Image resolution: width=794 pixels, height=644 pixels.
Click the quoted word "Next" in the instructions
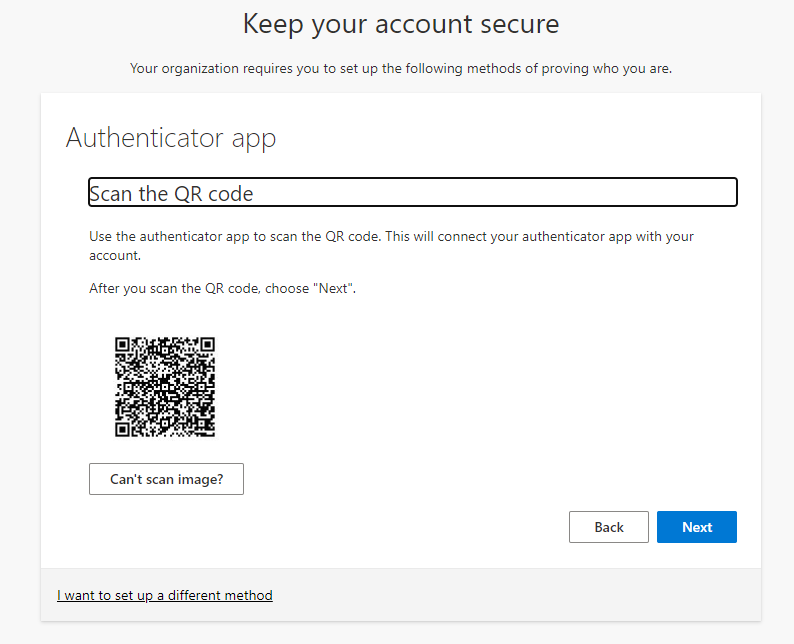(x=333, y=288)
